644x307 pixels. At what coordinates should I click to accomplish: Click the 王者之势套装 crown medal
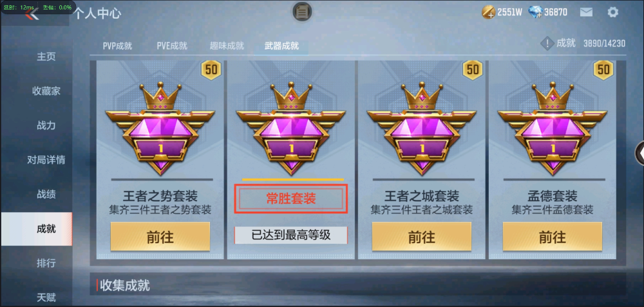pyautogui.click(x=160, y=128)
